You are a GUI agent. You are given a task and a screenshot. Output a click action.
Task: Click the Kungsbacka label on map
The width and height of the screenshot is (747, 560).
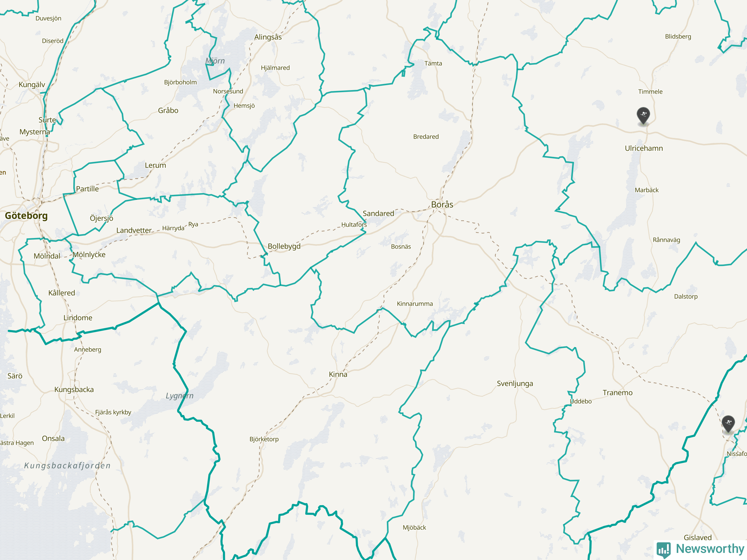[x=74, y=390]
